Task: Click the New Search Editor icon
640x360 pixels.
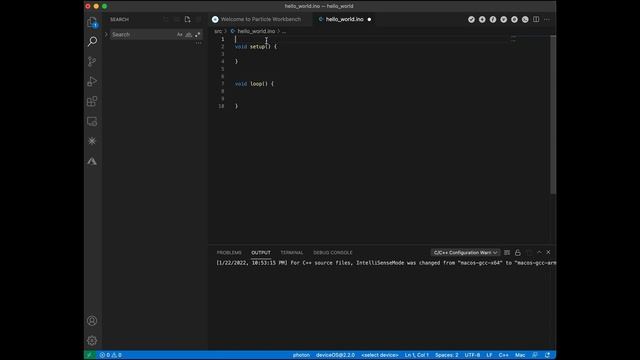Action: click(187, 20)
